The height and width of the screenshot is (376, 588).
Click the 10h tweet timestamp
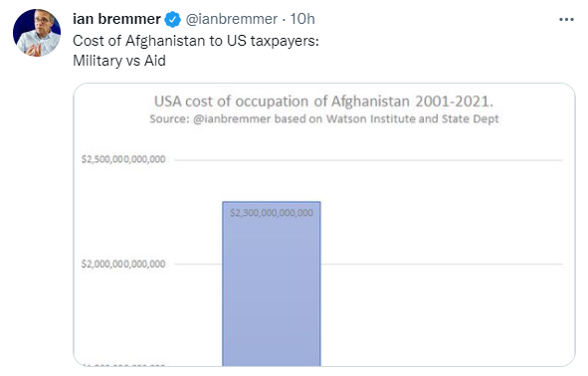coord(302,19)
